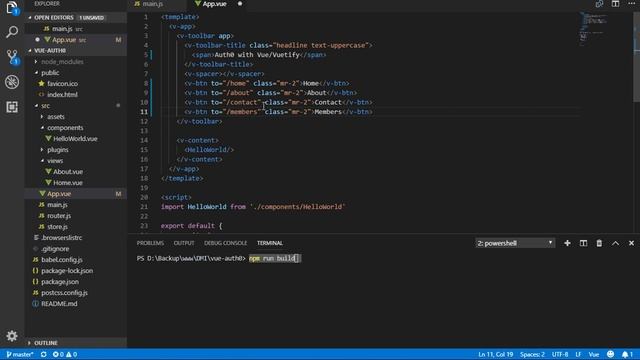Open the DEBUG CONSOLE tab
The height and width of the screenshot is (360, 640).
(225, 243)
